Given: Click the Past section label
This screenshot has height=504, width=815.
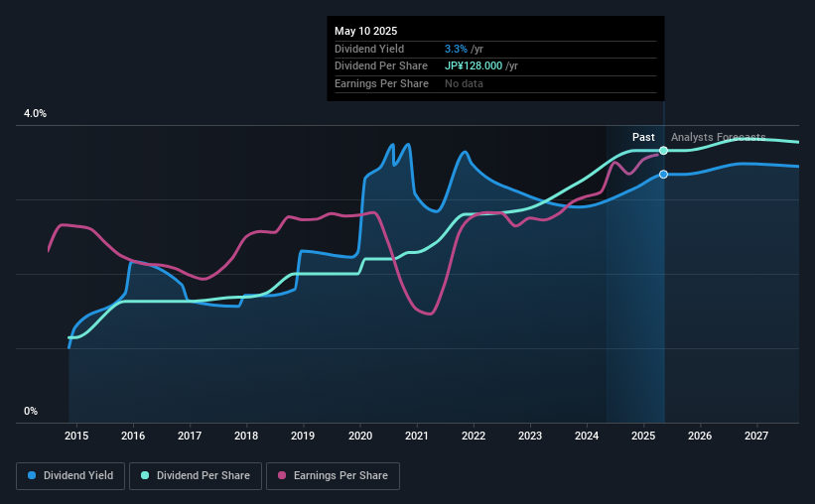Looking at the screenshot, I should click(x=643, y=137).
